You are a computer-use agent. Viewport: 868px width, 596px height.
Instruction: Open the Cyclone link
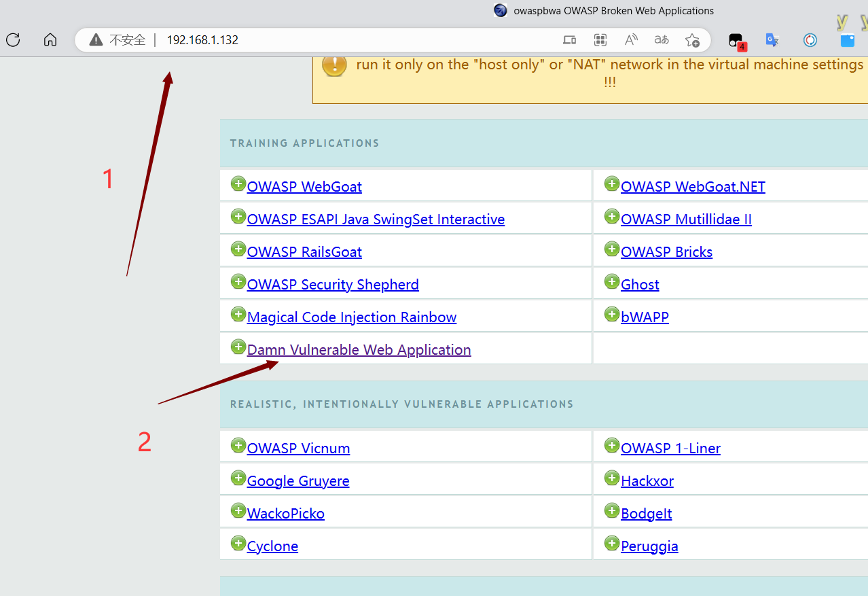pos(272,546)
